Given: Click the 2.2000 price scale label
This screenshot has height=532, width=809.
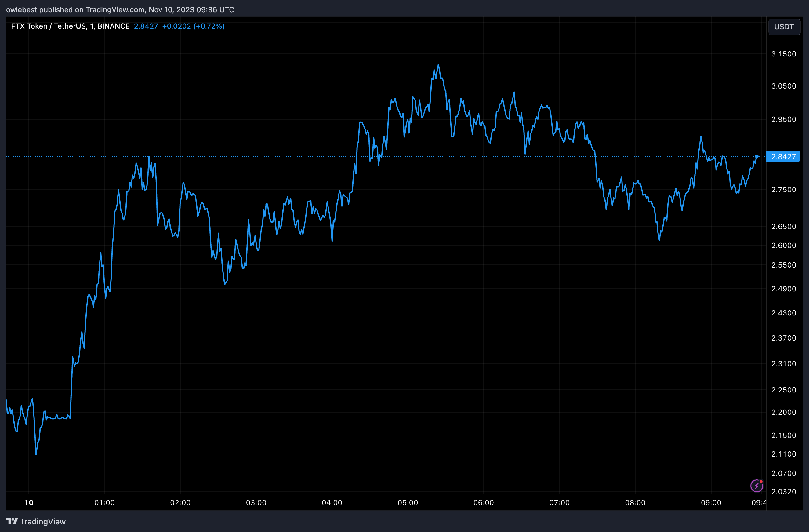Looking at the screenshot, I should coord(783,412).
